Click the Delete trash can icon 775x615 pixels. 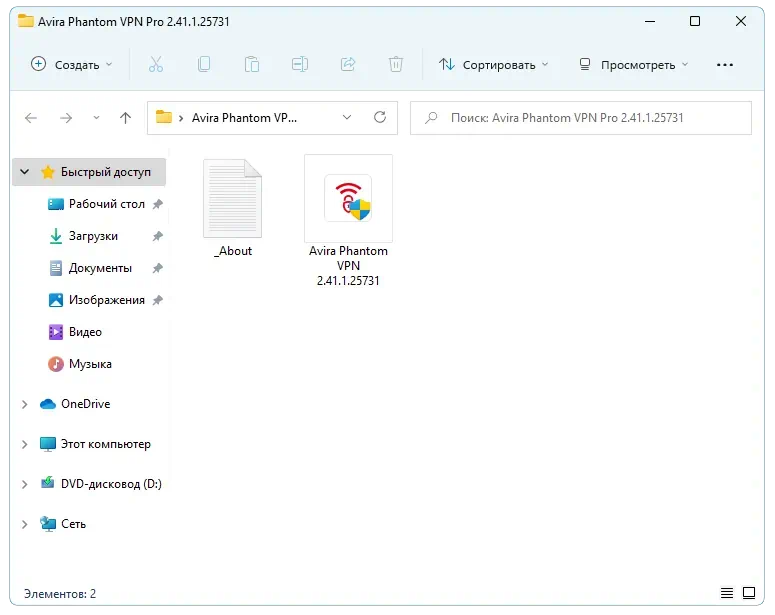pos(395,64)
